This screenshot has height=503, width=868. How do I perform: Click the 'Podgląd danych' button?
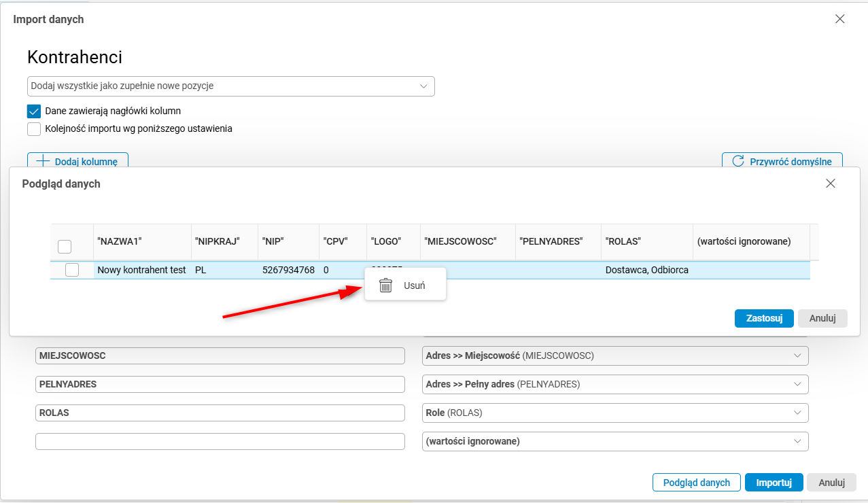click(x=696, y=483)
